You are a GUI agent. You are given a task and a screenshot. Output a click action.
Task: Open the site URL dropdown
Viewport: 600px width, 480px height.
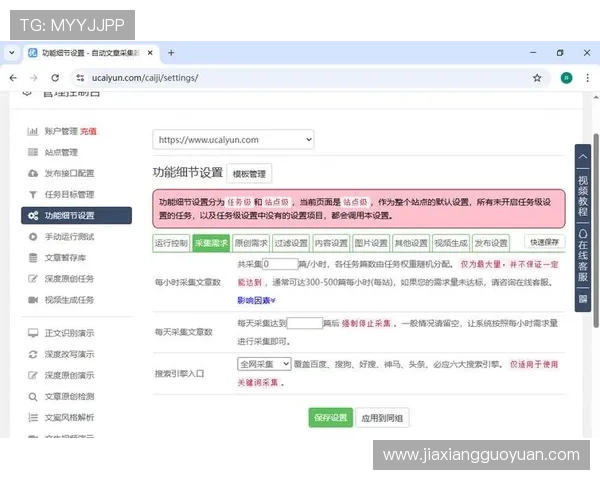[233, 140]
